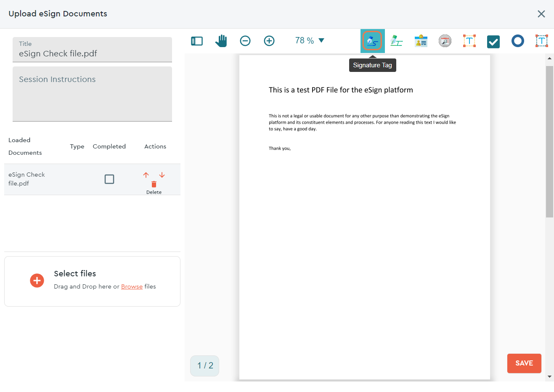Select the hand pan tool
The height and width of the screenshot is (392, 554).
pos(221,41)
